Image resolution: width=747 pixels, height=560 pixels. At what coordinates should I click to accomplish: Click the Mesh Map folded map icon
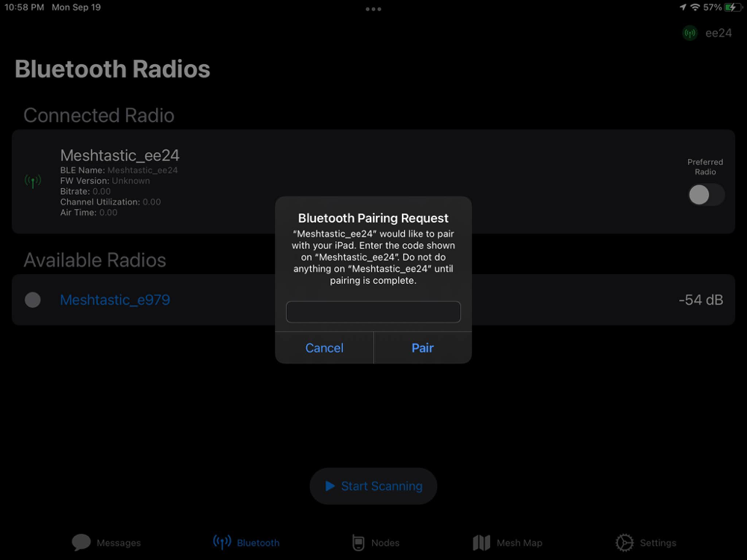tap(482, 542)
